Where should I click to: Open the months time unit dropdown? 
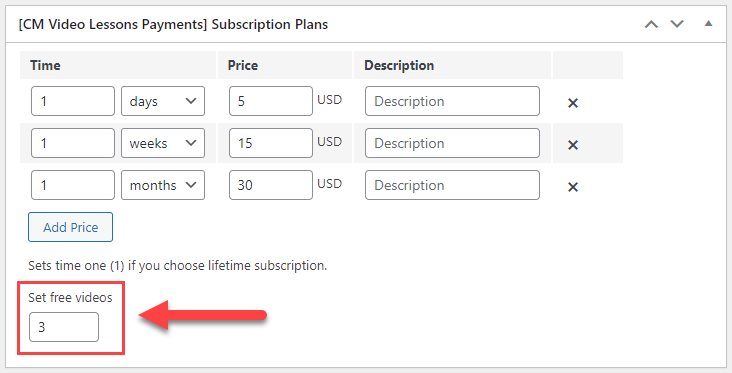pyautogui.click(x=163, y=185)
